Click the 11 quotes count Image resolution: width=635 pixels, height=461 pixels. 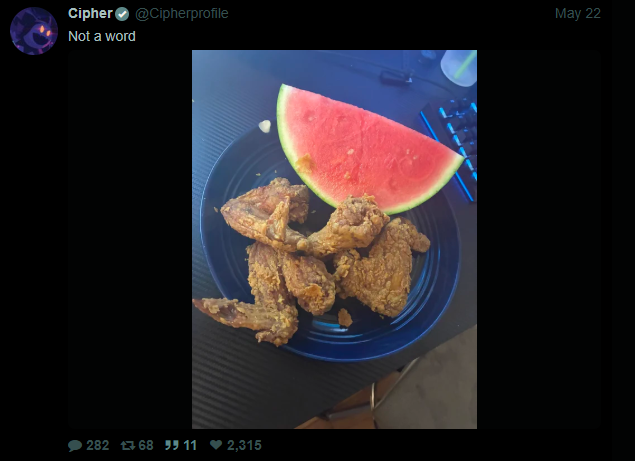click(190, 446)
